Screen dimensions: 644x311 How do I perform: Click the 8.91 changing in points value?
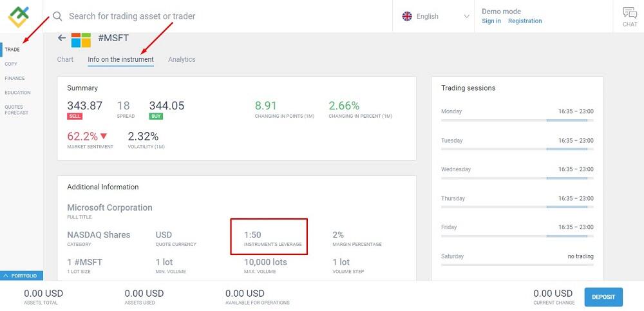point(266,106)
